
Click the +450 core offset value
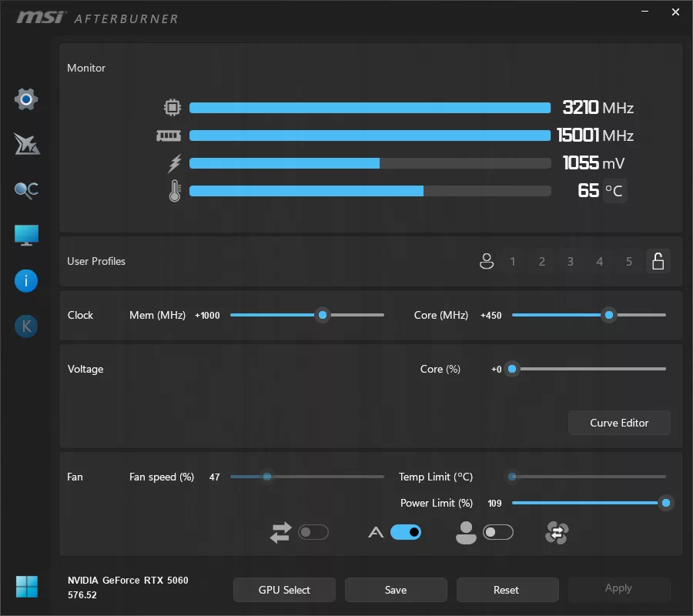click(491, 316)
